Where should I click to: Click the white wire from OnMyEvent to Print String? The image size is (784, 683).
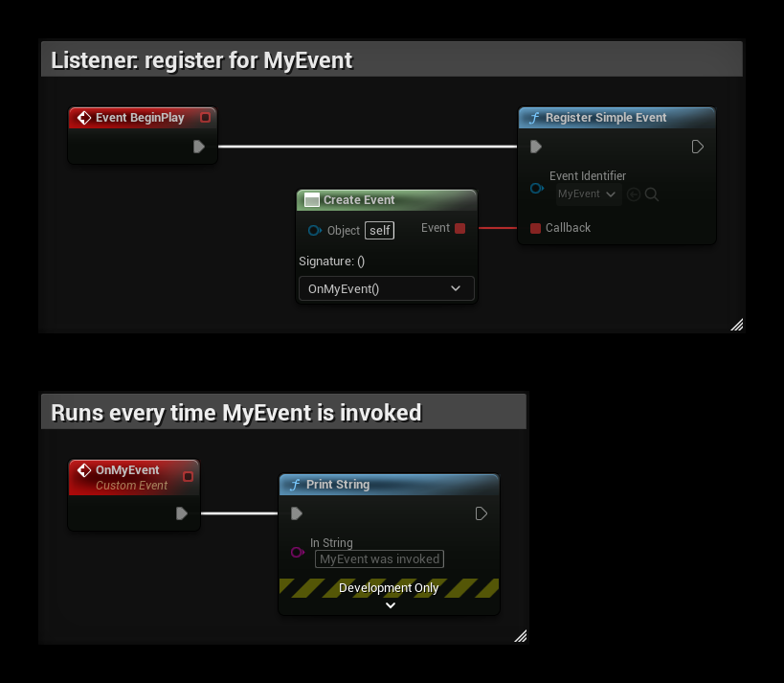239,513
